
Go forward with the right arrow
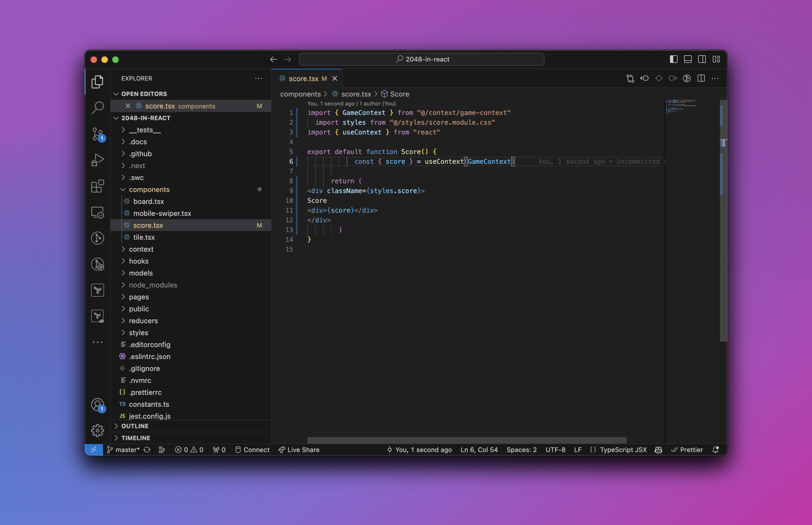288,59
